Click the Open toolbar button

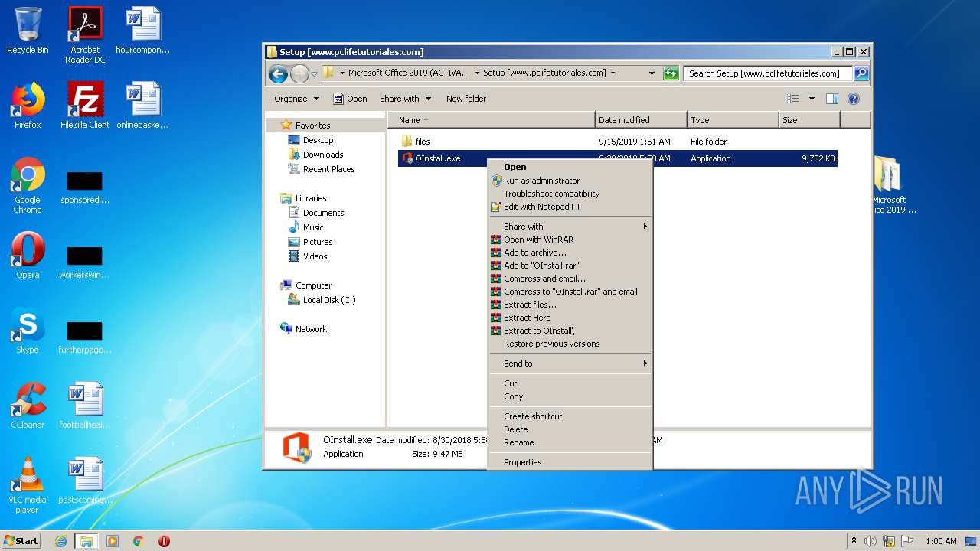[350, 99]
